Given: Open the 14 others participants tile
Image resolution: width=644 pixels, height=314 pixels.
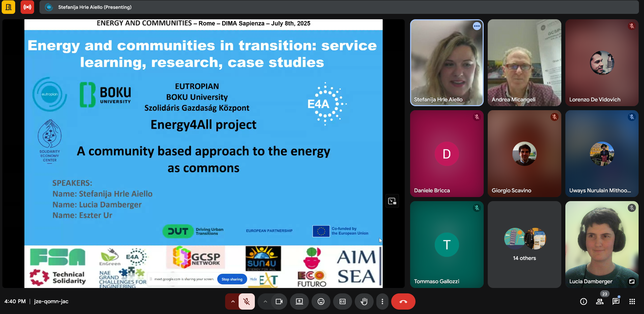Looking at the screenshot, I should [x=524, y=244].
